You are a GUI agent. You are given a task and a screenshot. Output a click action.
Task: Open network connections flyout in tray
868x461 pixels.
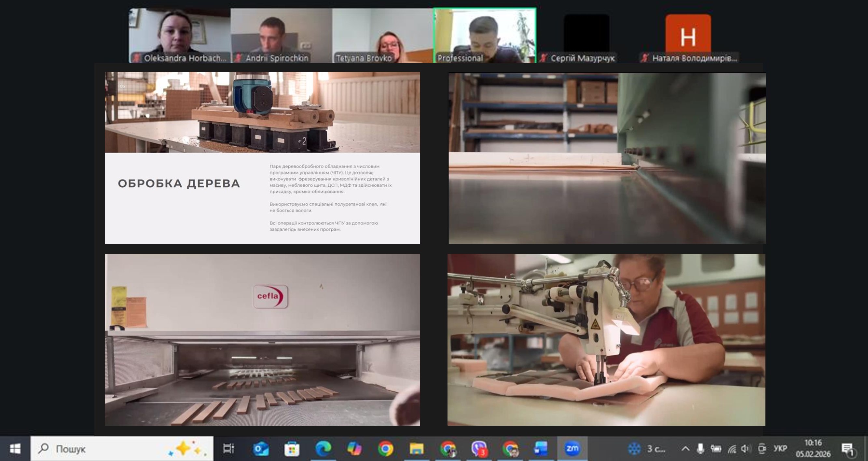tap(731, 449)
